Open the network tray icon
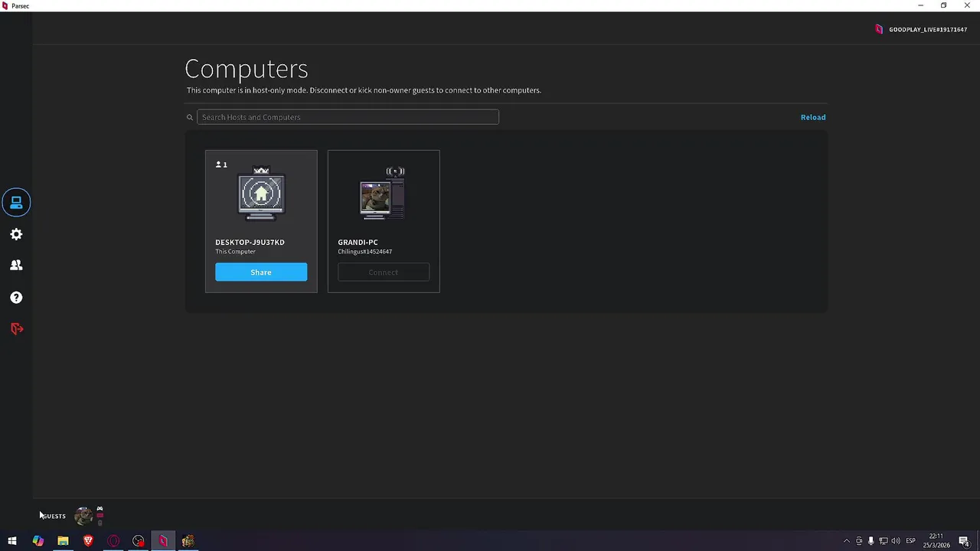 pos(883,541)
